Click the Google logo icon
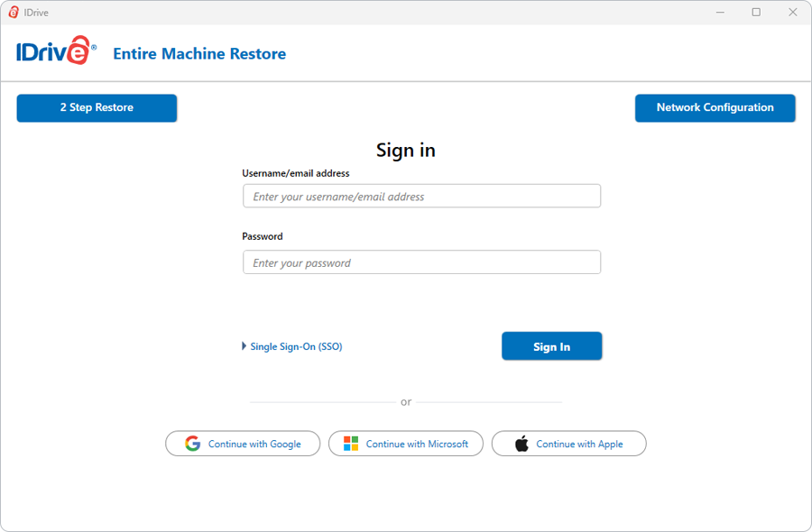Screen dimensions: 812x532 tap(193, 444)
